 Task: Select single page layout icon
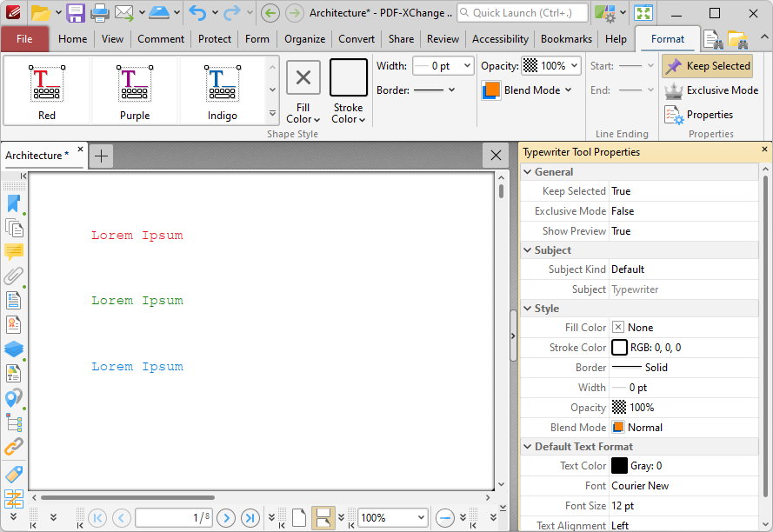[299, 518]
